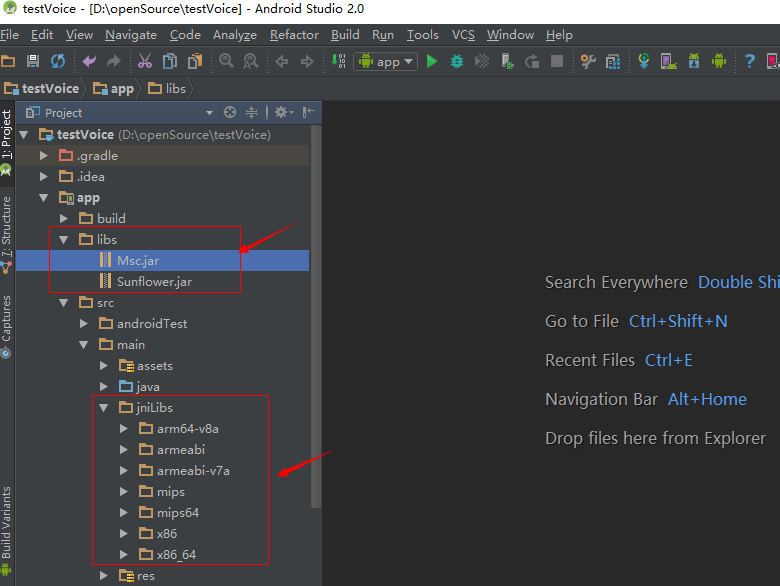Click the Open folder toolbar icon
Viewport: 780px width, 586px height.
pyautogui.click(x=8, y=62)
